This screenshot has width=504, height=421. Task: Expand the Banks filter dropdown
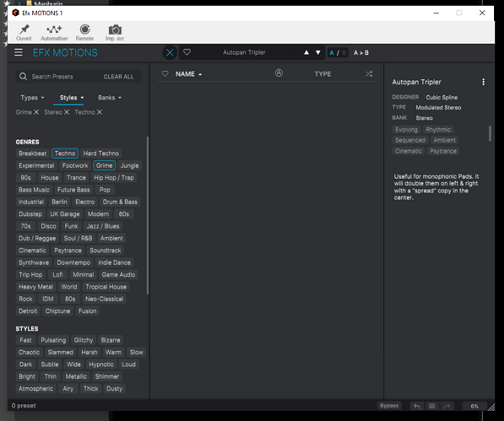[x=110, y=98]
